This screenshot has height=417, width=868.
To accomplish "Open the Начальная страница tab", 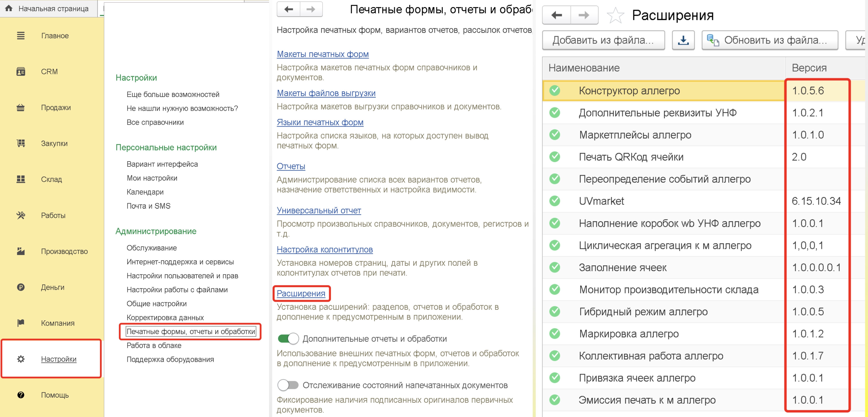I will [x=49, y=8].
